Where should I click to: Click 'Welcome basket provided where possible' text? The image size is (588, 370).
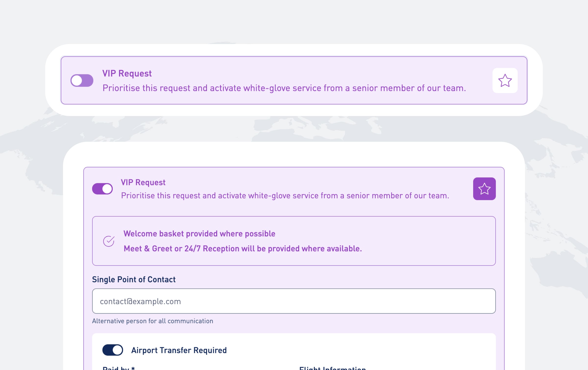[199, 234]
